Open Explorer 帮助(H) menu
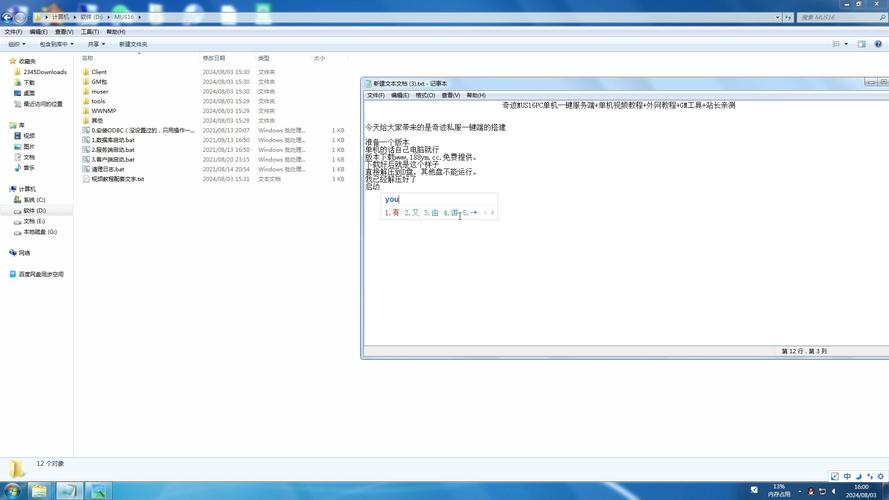The width and height of the screenshot is (889, 500). click(116, 32)
